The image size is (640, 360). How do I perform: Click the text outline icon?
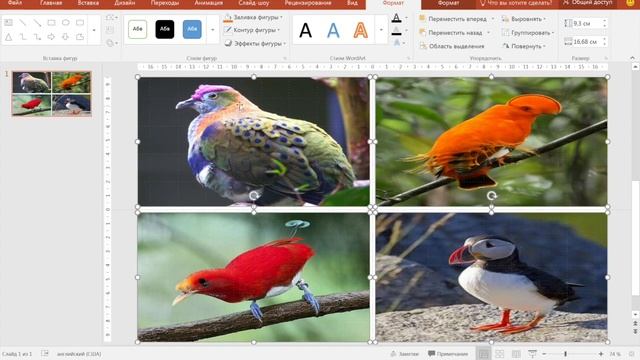[x=396, y=31]
